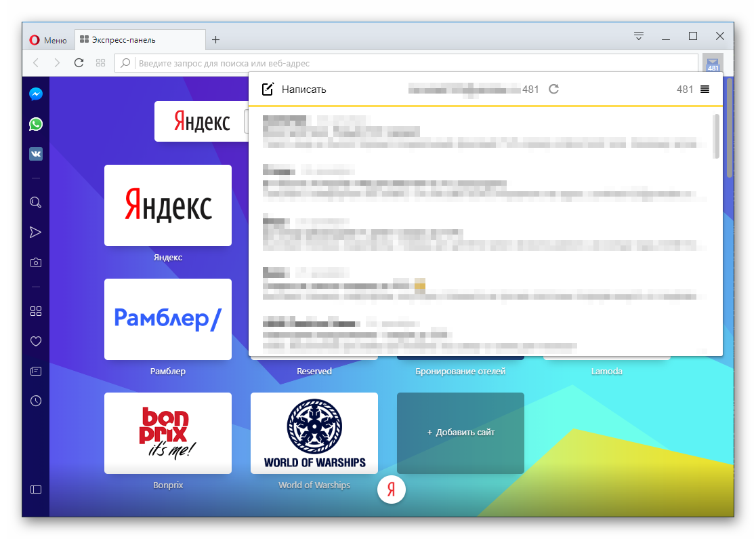Open Facebook Messenger in the sidebar
The image size is (756, 539).
tap(36, 94)
